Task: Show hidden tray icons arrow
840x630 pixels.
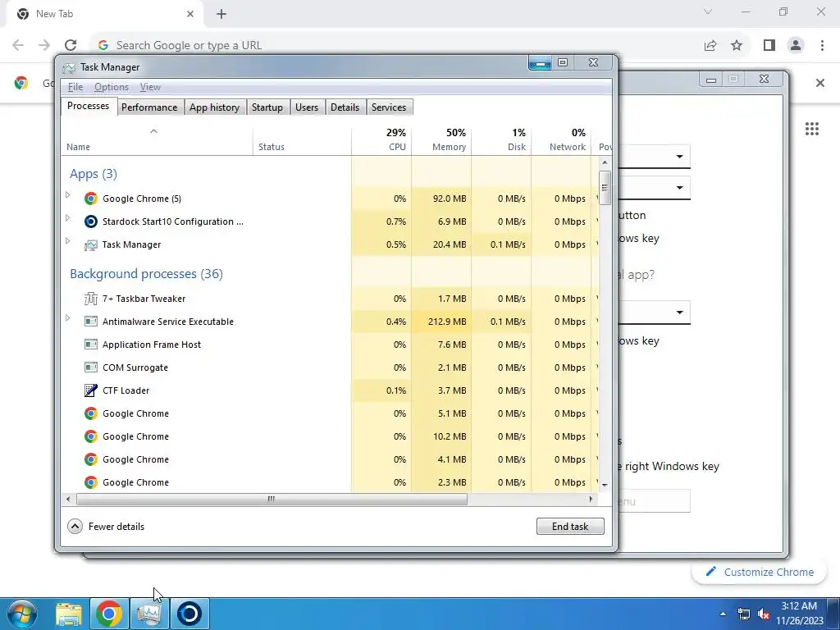Action: point(723,614)
